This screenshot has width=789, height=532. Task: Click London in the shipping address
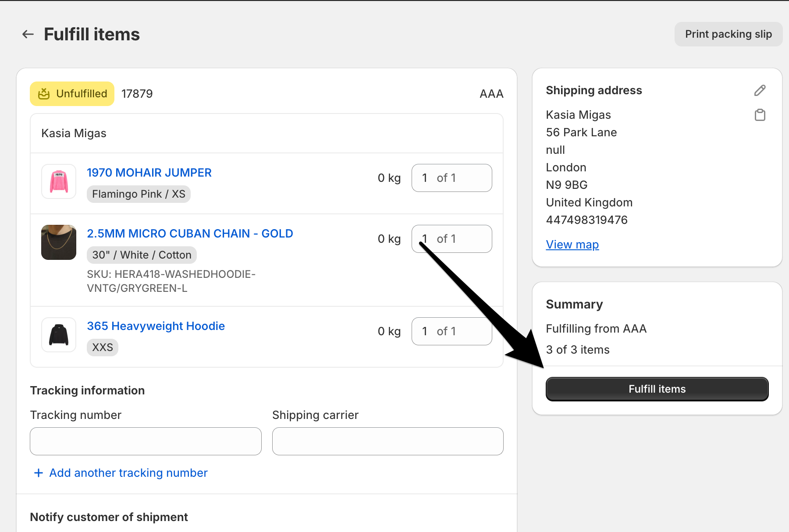tap(566, 167)
